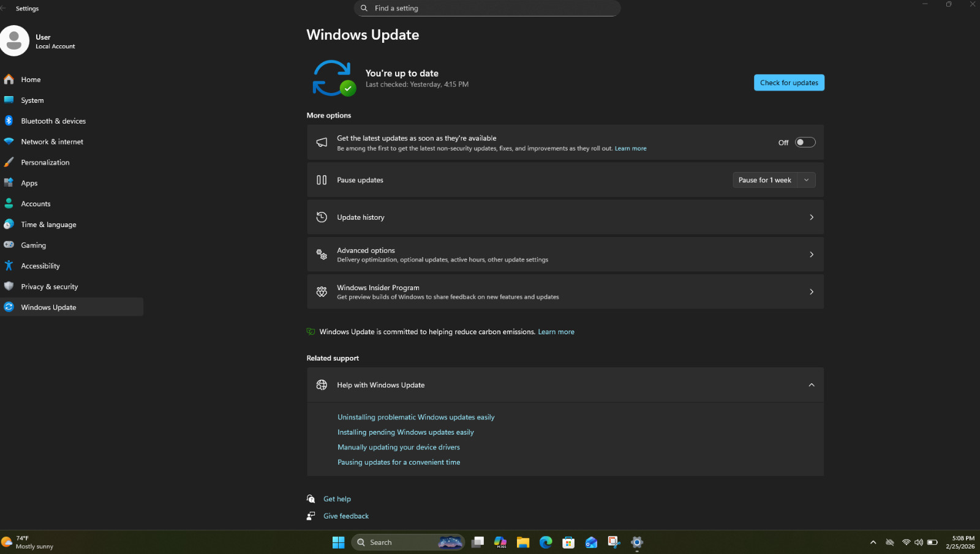Open Learn more link about carbon emissions
The width and height of the screenshot is (980, 554).
coord(556,332)
